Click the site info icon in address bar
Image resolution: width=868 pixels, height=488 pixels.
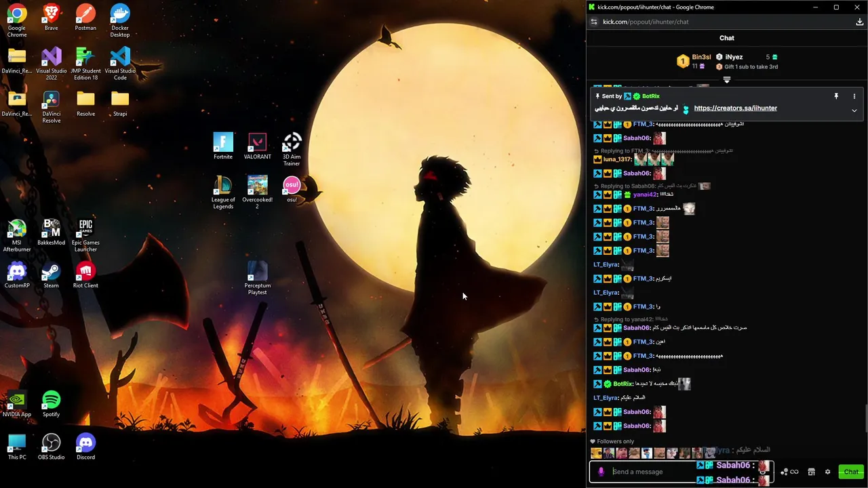(594, 22)
